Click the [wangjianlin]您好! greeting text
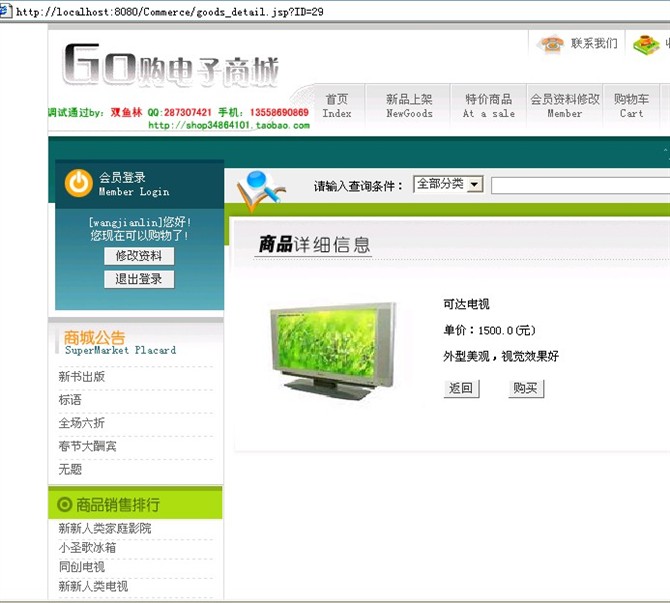670x603 pixels. click(x=140, y=222)
